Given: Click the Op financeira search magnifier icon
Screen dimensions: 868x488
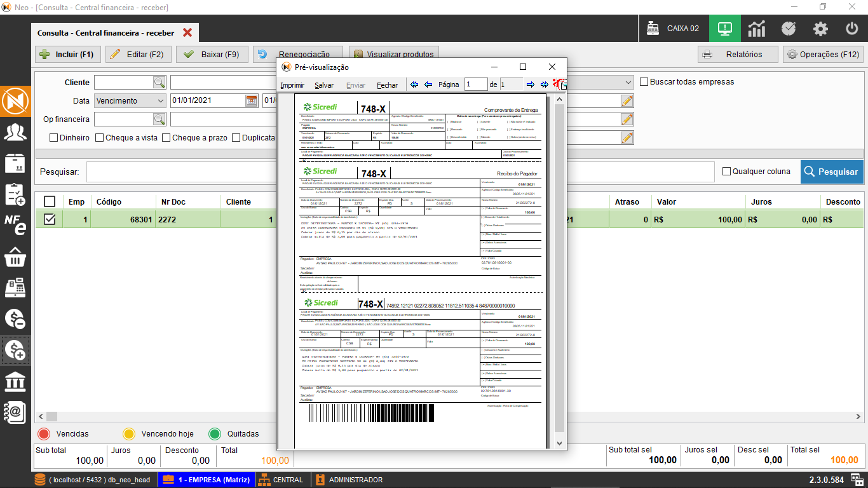Looking at the screenshot, I should coord(159,119).
